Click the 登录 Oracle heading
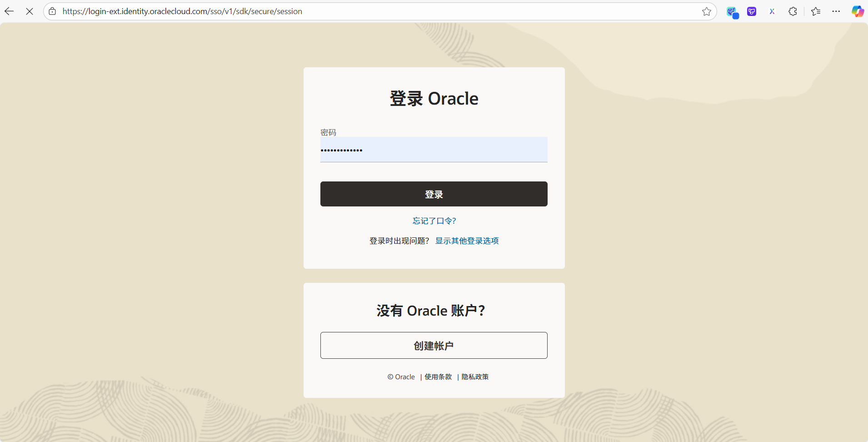 coord(434,99)
